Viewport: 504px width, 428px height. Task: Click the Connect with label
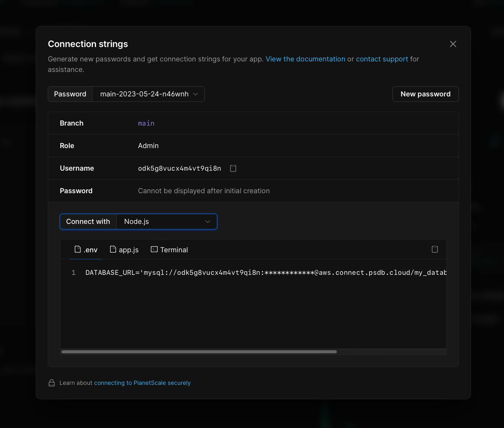pos(88,222)
